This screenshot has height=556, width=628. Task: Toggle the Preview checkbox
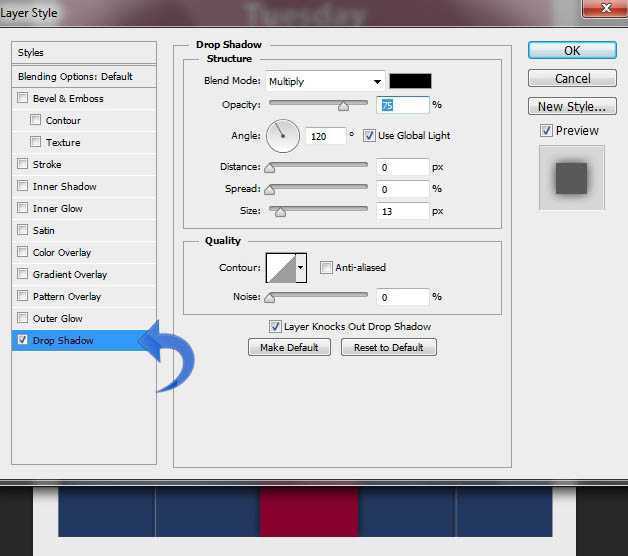[x=546, y=131]
